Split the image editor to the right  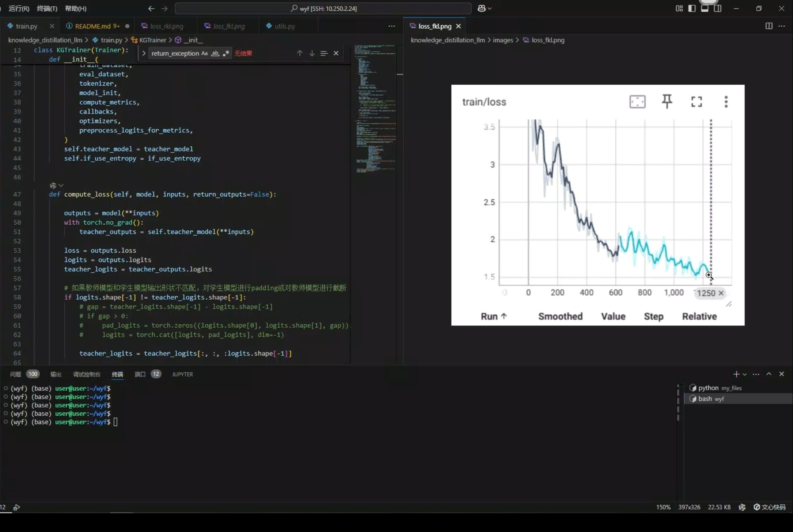pyautogui.click(x=769, y=26)
